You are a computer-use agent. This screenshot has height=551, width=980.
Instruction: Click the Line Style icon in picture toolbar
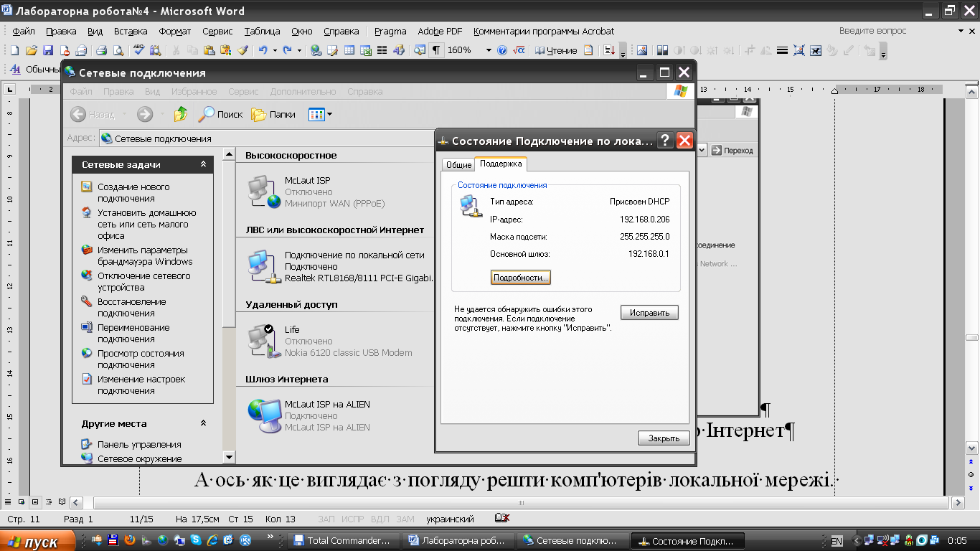tap(783, 50)
